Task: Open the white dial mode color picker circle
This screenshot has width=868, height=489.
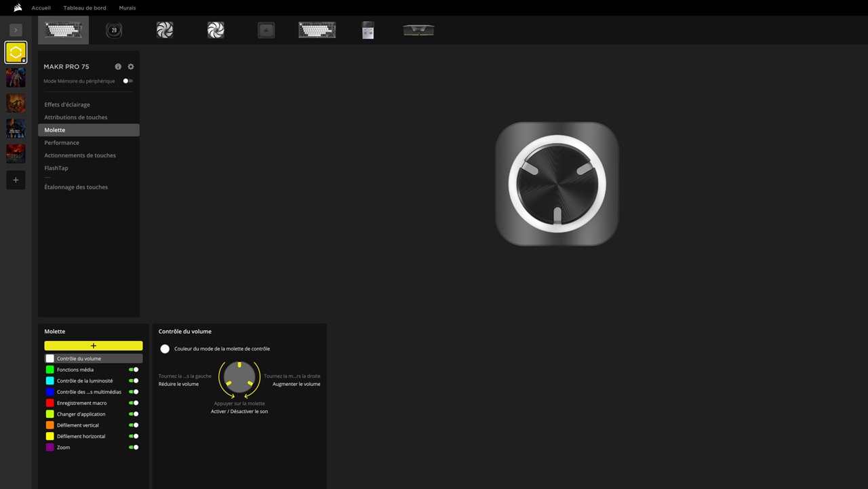Action: click(x=165, y=349)
